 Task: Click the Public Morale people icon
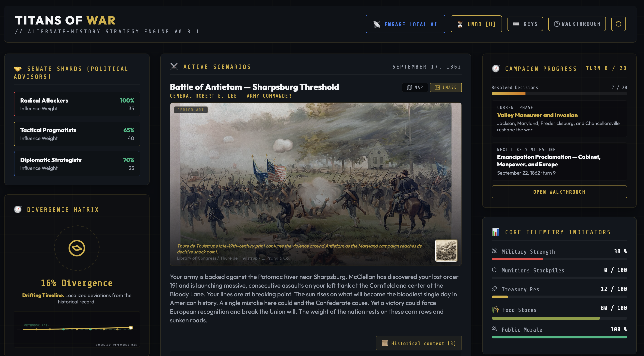click(x=494, y=329)
